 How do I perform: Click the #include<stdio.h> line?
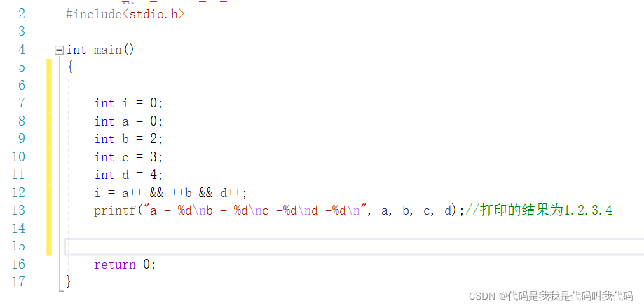pyautogui.click(x=125, y=14)
